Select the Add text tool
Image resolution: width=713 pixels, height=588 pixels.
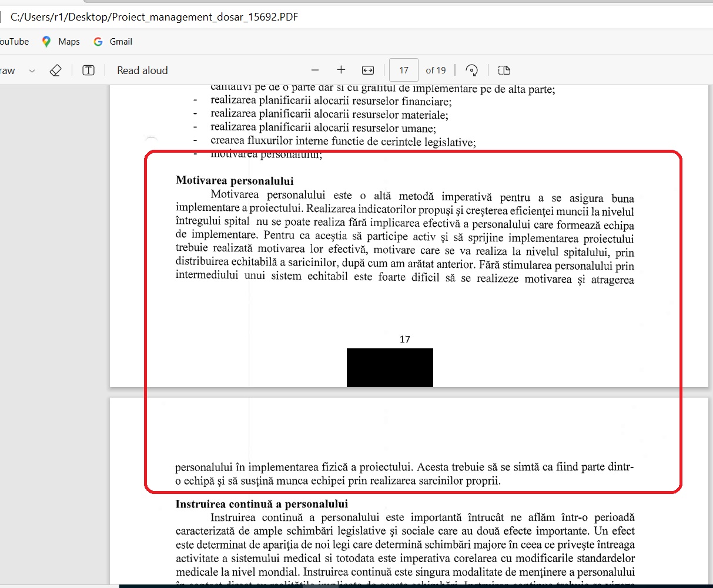[88, 70]
